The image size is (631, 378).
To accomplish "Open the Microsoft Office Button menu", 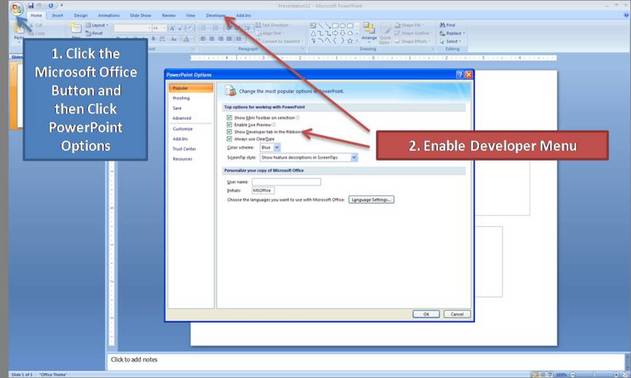I will (x=17, y=8).
